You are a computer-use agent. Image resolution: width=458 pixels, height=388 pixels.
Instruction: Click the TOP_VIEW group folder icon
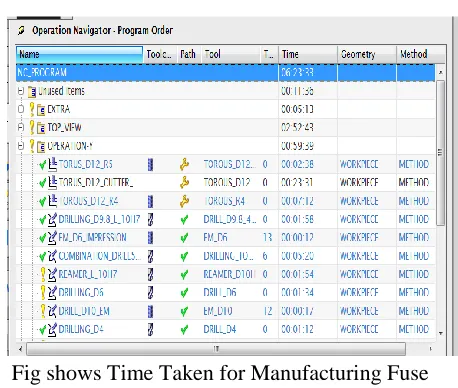(x=41, y=128)
